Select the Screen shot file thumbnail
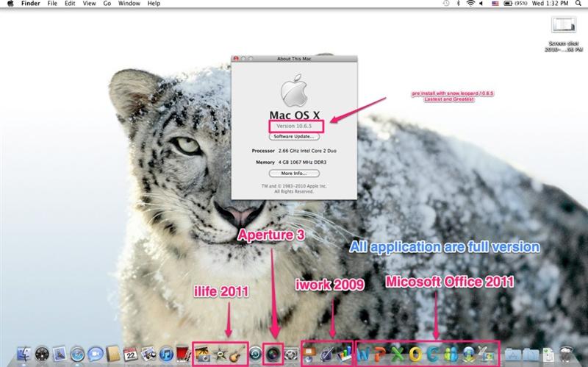 pyautogui.click(x=563, y=26)
